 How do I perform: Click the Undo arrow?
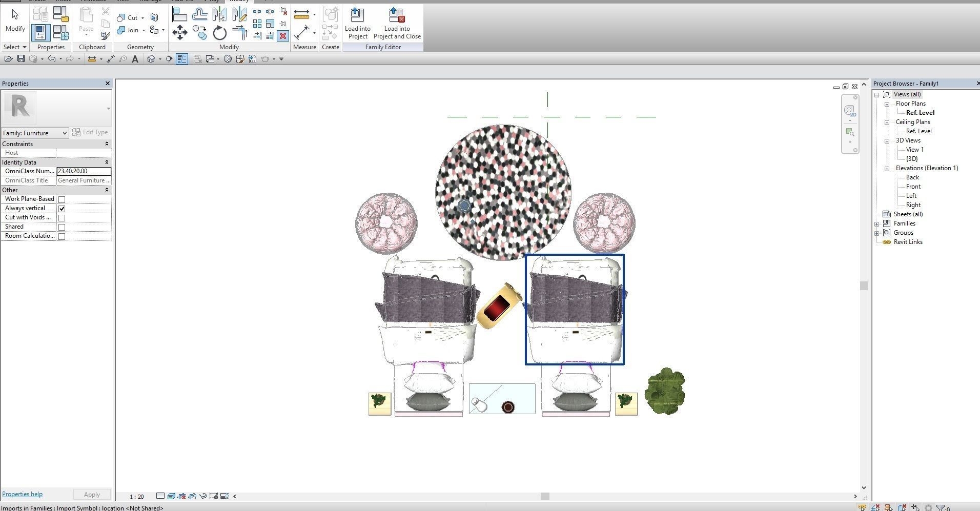[x=51, y=59]
